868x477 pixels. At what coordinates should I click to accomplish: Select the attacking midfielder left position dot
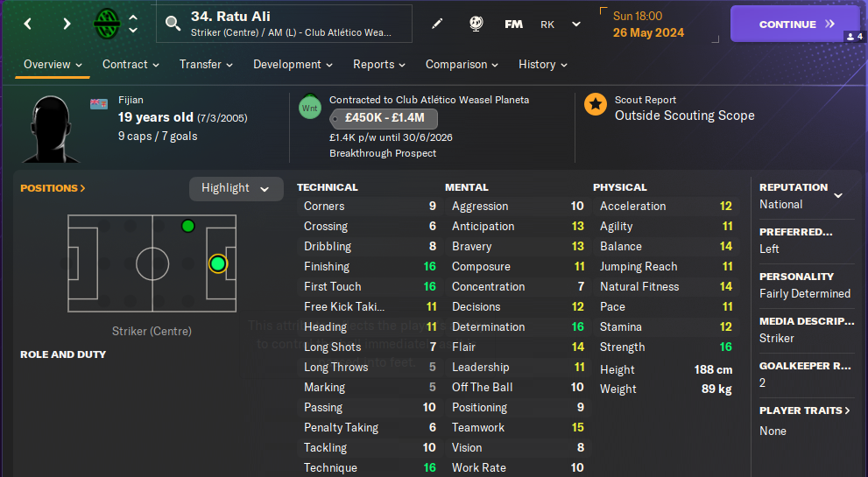[x=187, y=227]
